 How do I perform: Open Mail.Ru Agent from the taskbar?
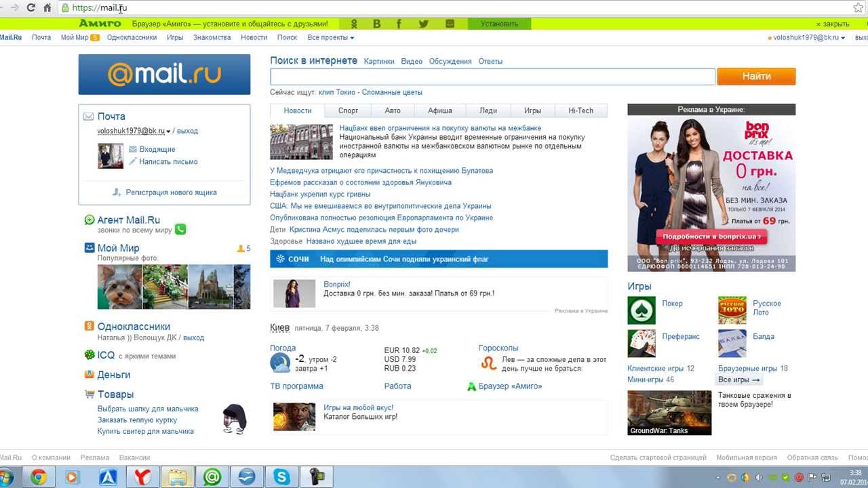[x=212, y=477]
